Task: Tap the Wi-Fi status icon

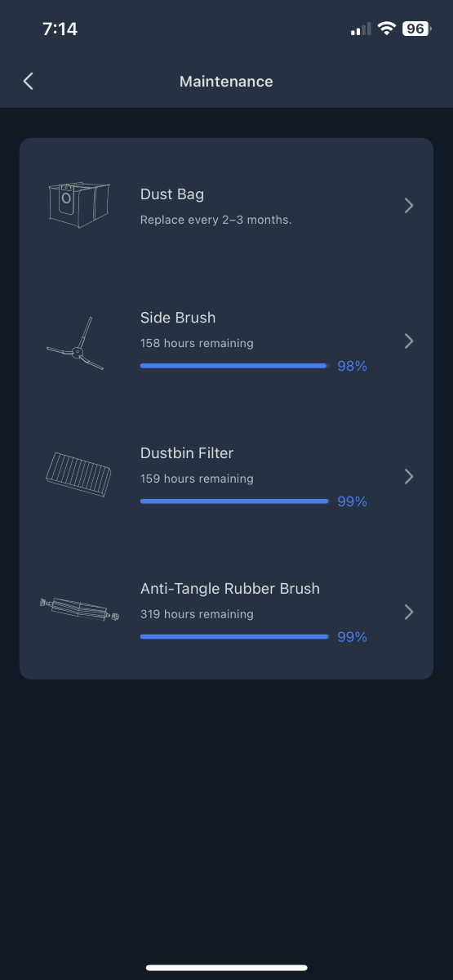Action: click(x=386, y=29)
